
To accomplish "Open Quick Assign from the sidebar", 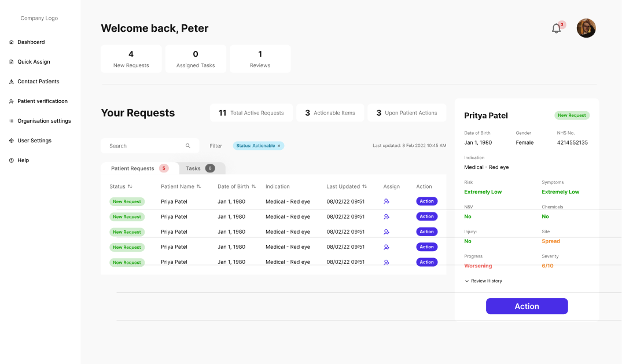I will 34,62.
